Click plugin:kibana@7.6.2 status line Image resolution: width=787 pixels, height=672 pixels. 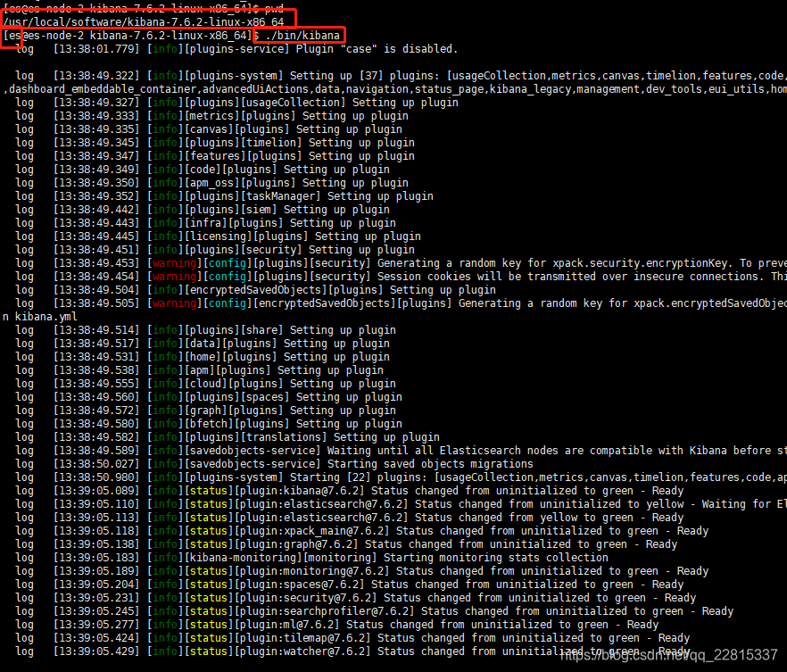click(x=350, y=491)
